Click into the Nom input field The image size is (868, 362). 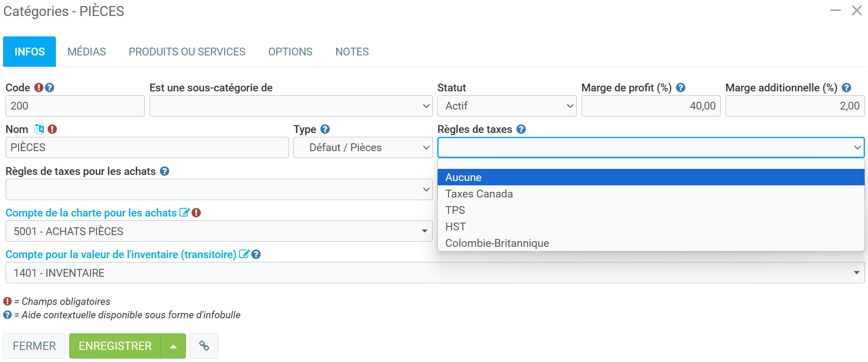coord(147,148)
